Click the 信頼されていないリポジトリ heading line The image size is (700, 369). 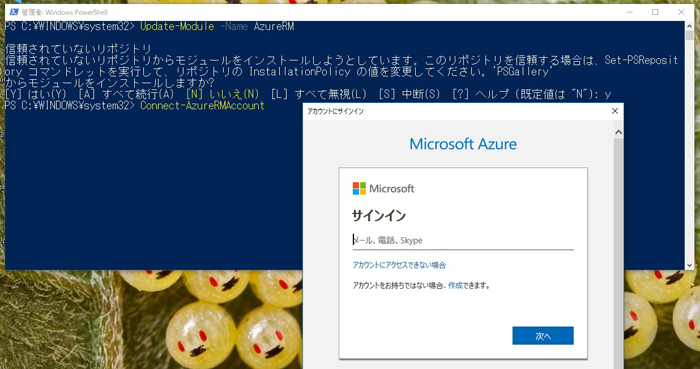79,49
